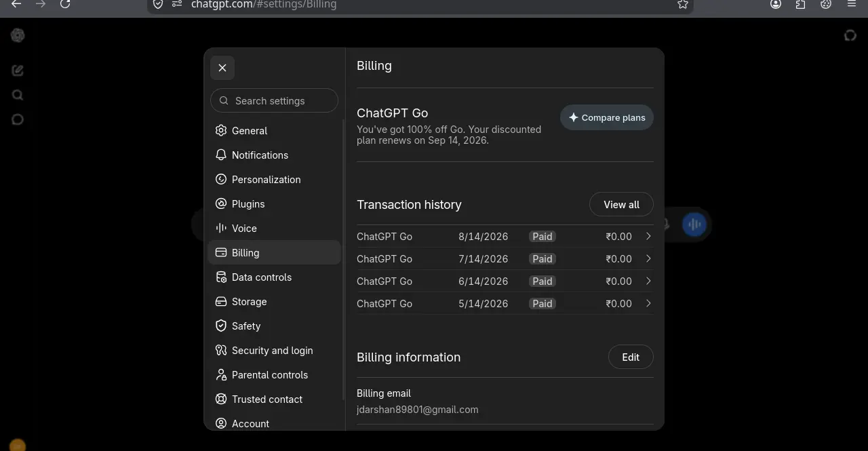Image resolution: width=868 pixels, height=451 pixels.
Task: Click the browser back arrow
Action: [x=16, y=4]
